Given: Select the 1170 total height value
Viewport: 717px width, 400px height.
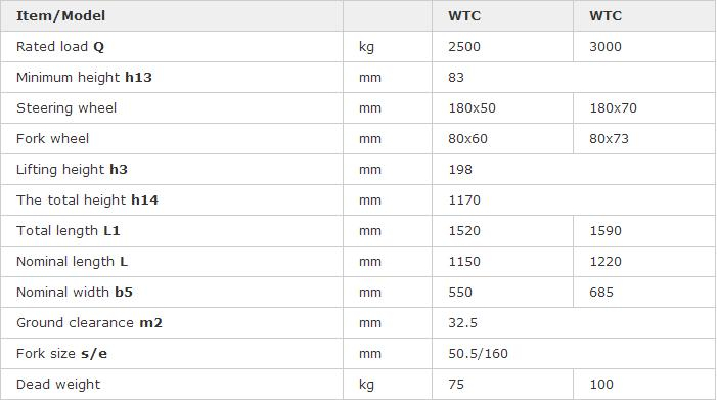Looking at the screenshot, I should click(464, 200).
